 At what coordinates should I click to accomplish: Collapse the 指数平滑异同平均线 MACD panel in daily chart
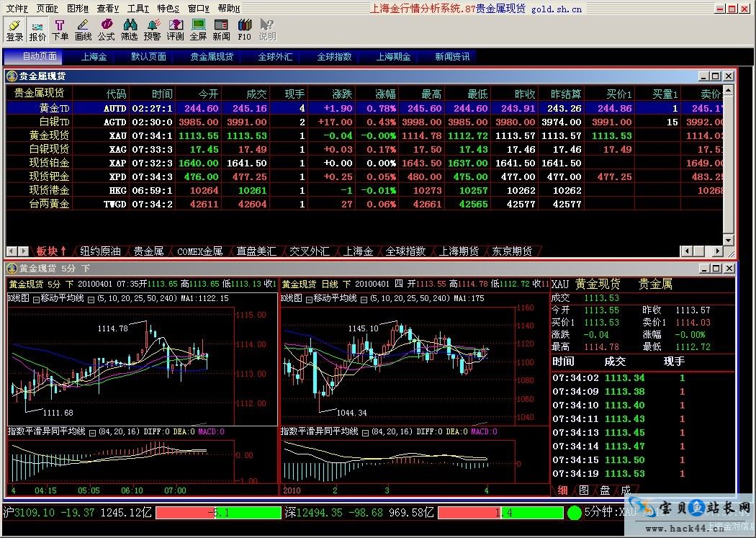[x=365, y=431]
